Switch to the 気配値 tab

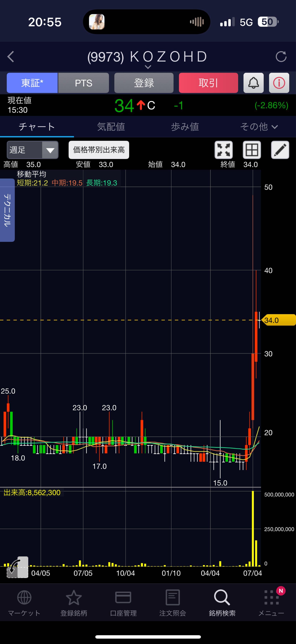111,127
